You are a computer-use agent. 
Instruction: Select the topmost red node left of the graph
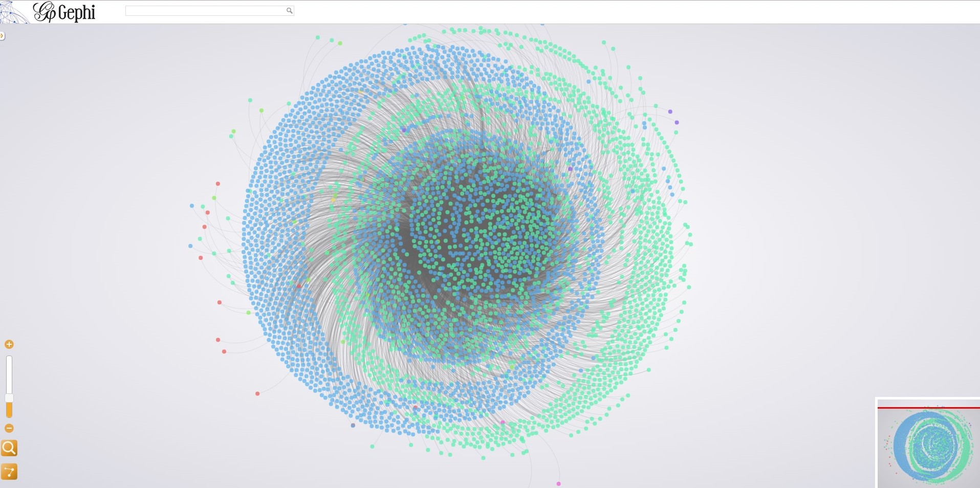pyautogui.click(x=218, y=184)
